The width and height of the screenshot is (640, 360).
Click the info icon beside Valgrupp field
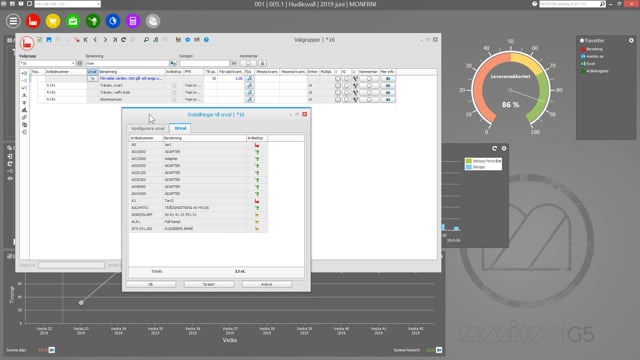pyautogui.click(x=80, y=63)
